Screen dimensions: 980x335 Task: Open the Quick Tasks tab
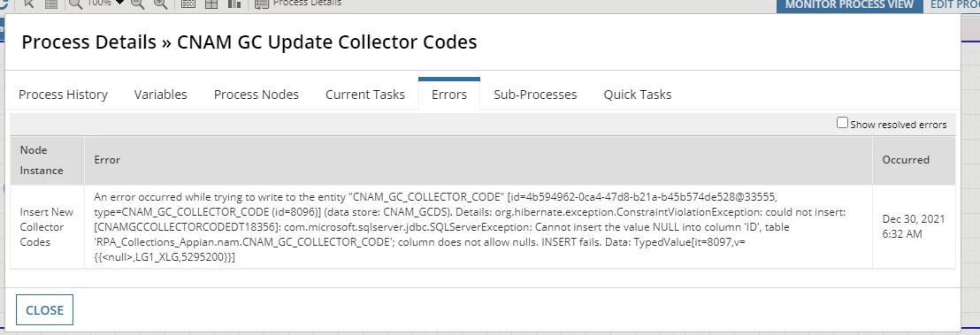pos(638,95)
